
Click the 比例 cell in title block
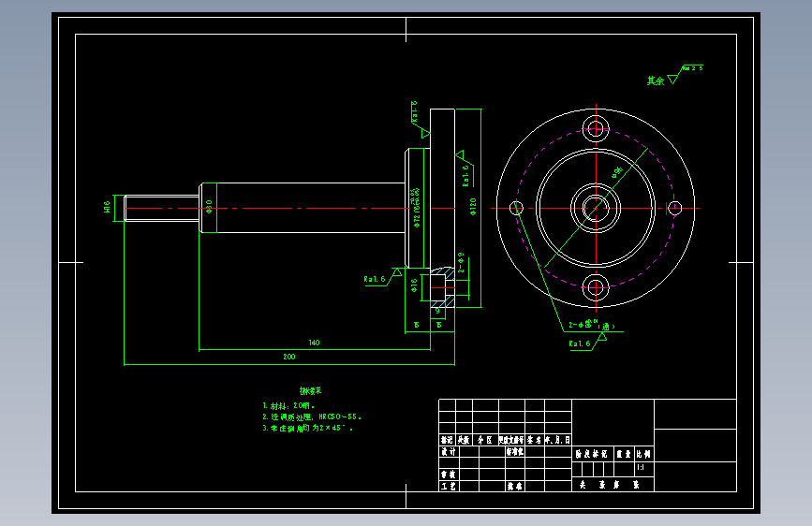[x=643, y=454]
